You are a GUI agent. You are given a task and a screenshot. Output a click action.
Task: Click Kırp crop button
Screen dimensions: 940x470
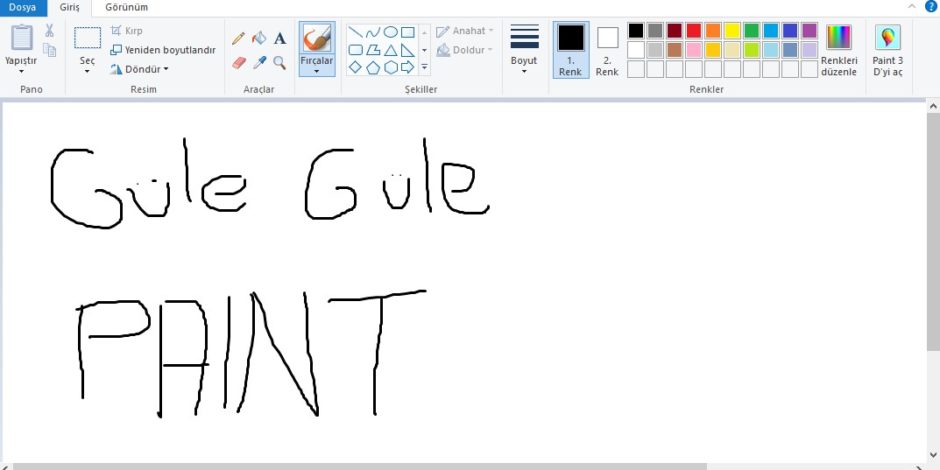(126, 31)
